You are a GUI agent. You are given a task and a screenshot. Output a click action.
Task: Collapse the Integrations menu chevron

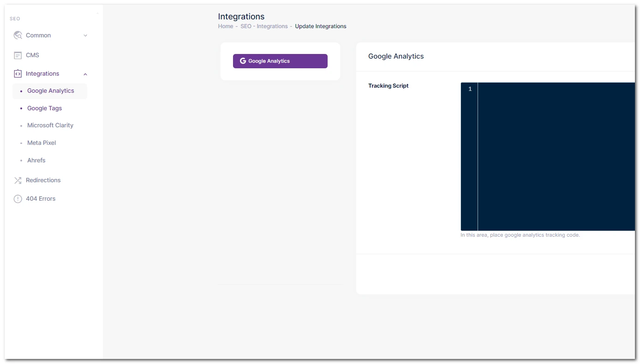click(x=85, y=74)
